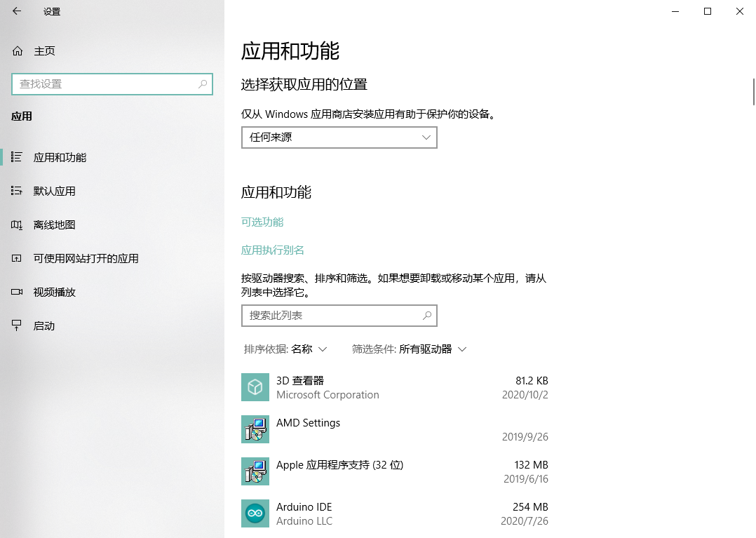Screen dimensions: 756x538
Task: Click the 254 MB size value
Action: (x=530, y=507)
